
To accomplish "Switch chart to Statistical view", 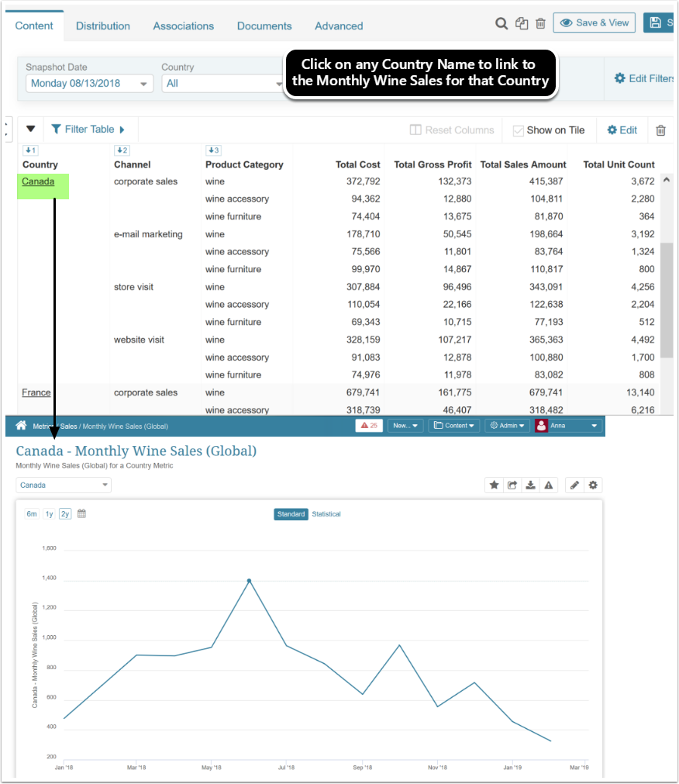I will tap(326, 514).
